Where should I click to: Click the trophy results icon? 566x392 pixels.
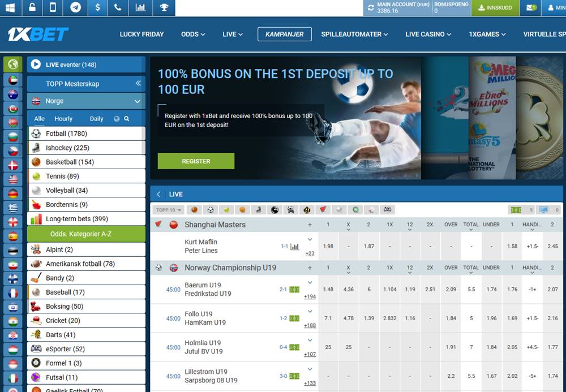(x=164, y=7)
